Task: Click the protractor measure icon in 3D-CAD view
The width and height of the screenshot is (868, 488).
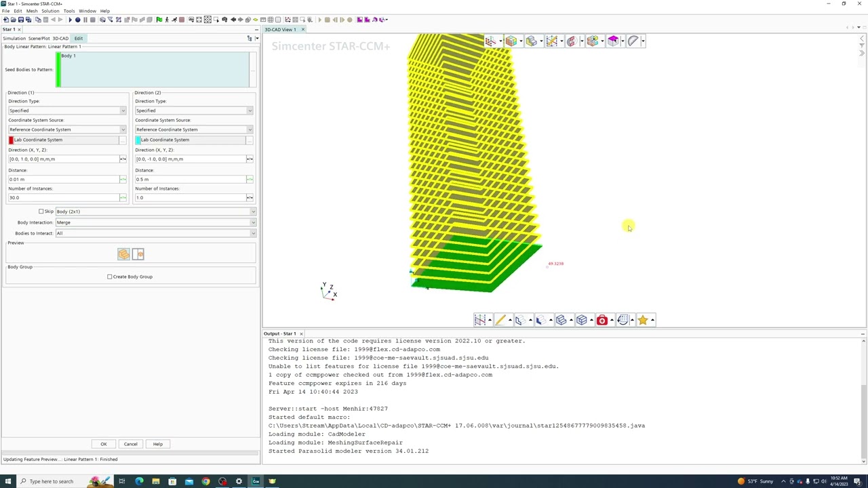Action: pyautogui.click(x=633, y=41)
